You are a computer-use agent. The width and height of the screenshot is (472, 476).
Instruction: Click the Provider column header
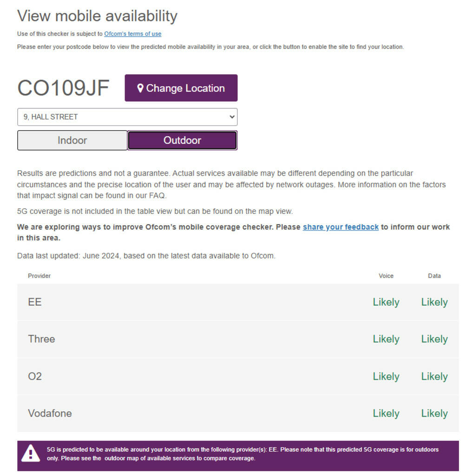click(39, 276)
